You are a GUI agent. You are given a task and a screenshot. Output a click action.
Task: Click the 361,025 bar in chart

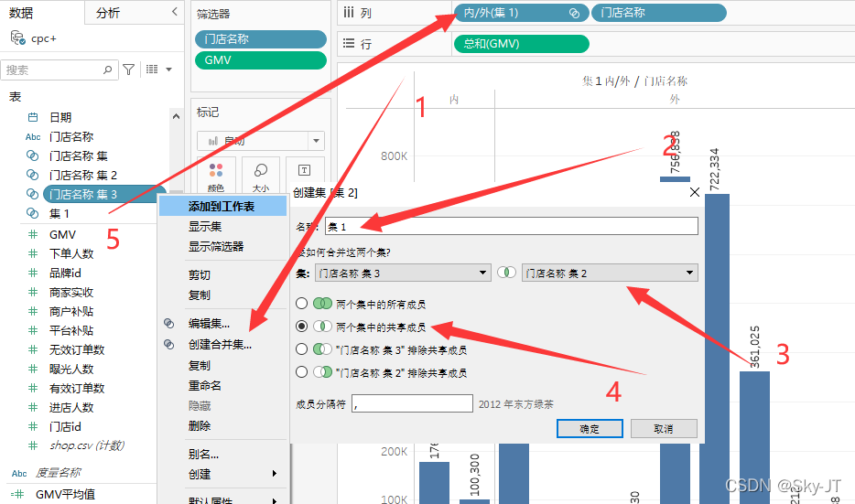click(754, 437)
